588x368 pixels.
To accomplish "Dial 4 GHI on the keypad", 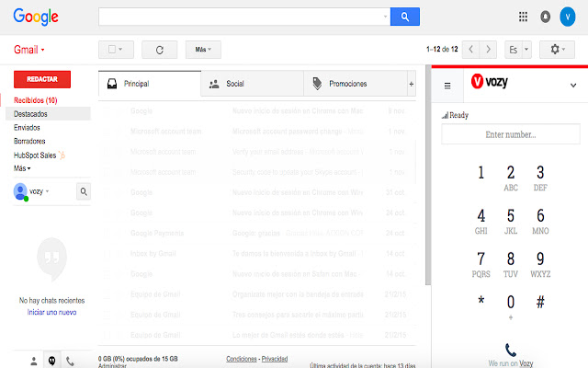I will click(481, 221).
